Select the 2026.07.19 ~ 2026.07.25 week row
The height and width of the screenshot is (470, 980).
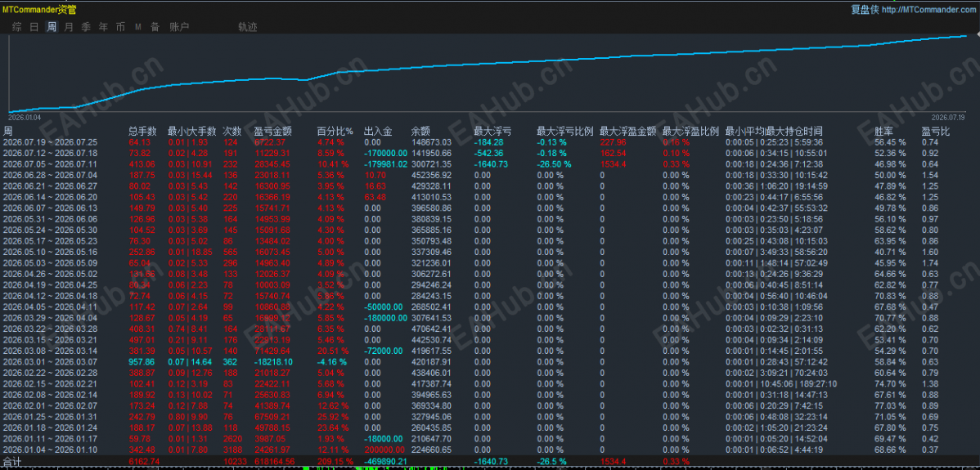point(490,142)
